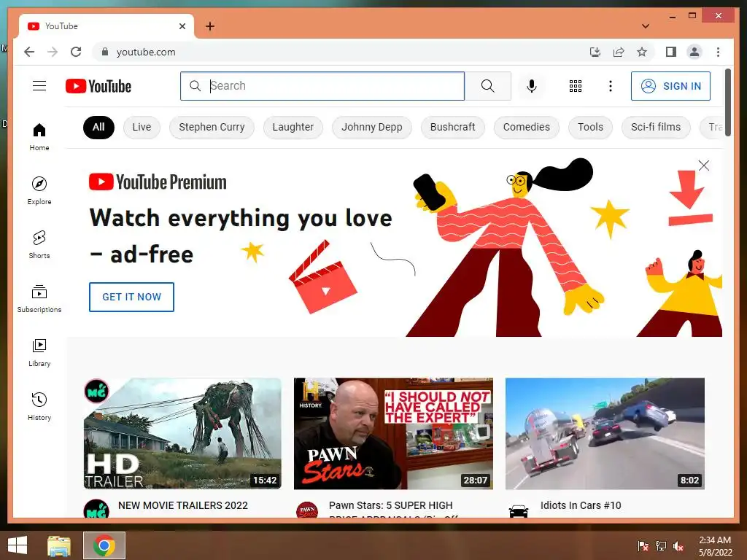
Task: Click the muted volume tray icon
Action: tap(678, 546)
